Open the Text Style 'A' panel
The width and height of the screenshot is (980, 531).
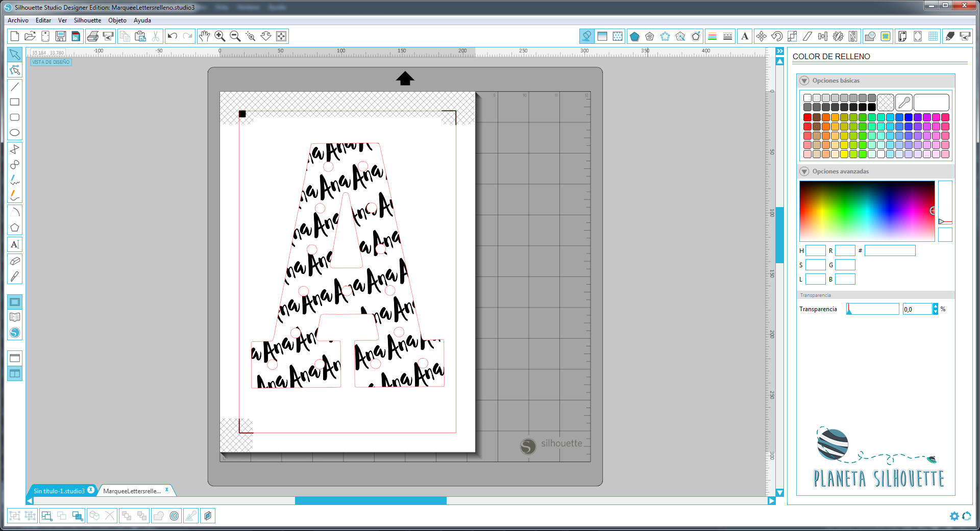745,36
